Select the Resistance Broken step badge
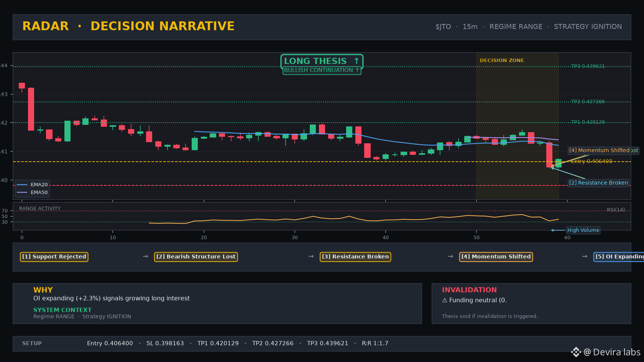 click(x=355, y=257)
